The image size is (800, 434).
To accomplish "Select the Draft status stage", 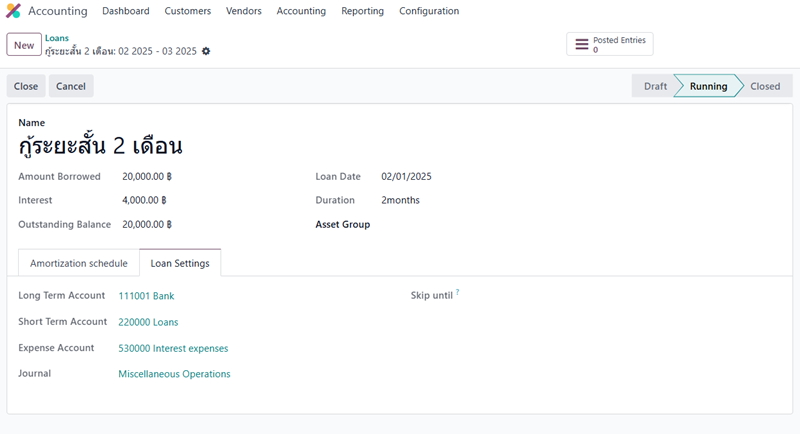I will point(655,86).
